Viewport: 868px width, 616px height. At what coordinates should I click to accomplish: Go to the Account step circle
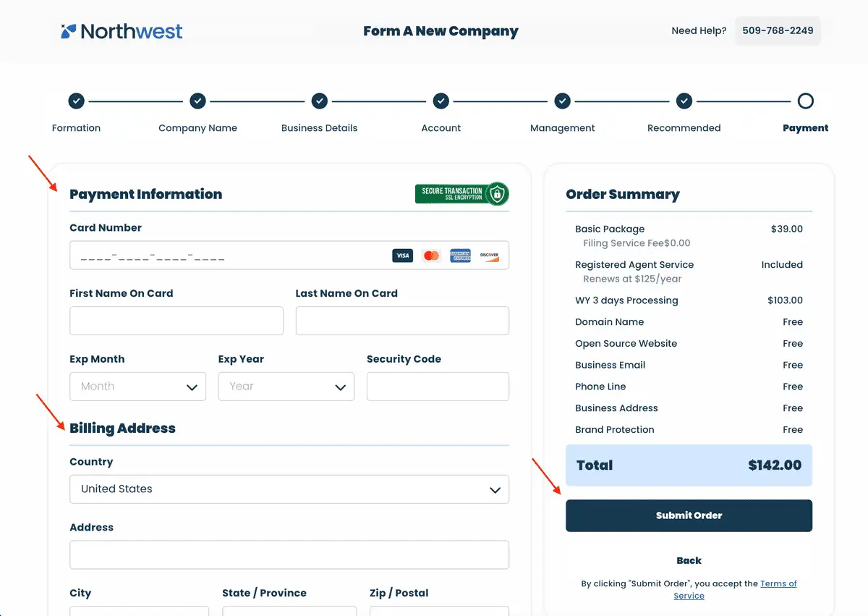tap(441, 101)
